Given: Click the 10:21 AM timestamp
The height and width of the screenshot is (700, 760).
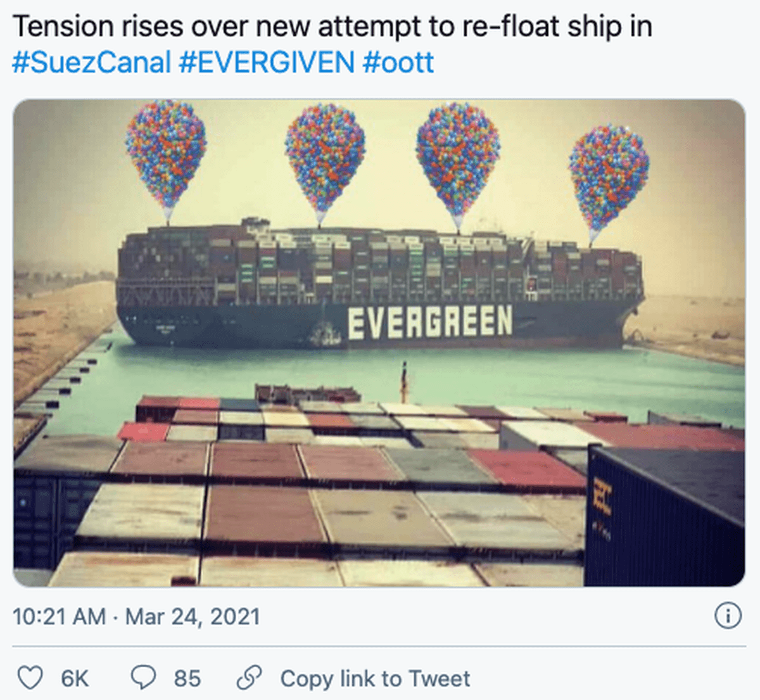Looking at the screenshot, I should pyautogui.click(x=59, y=616).
